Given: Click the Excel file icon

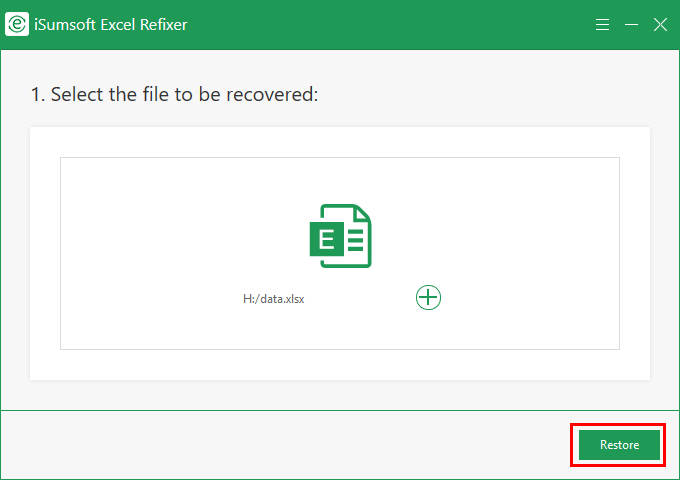Looking at the screenshot, I should pos(340,236).
